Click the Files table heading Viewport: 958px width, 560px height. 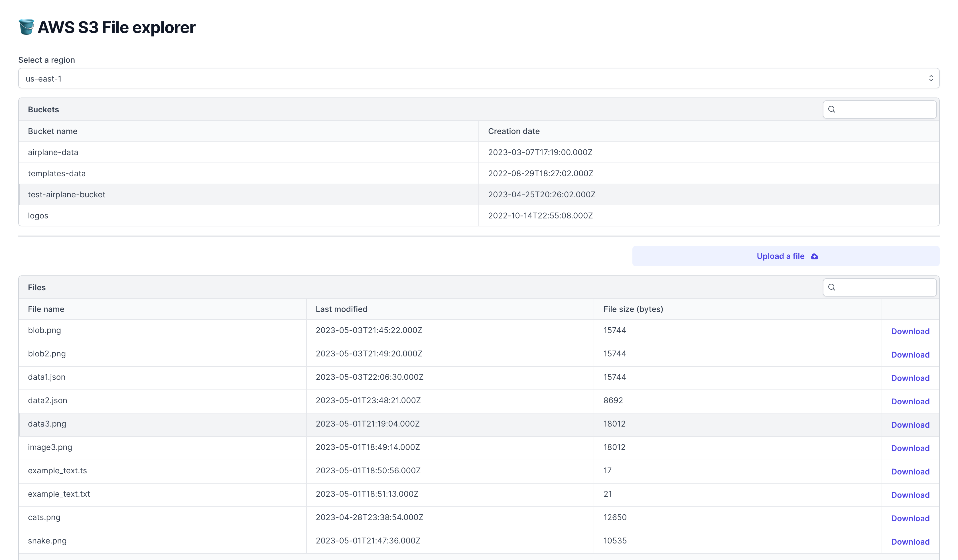point(36,287)
